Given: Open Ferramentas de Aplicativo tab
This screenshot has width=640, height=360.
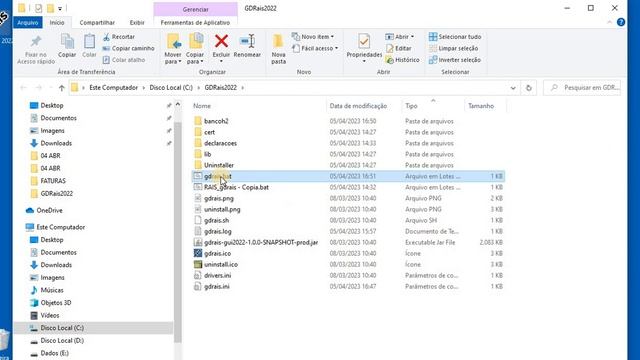Looking at the screenshot, I should pos(195,22).
